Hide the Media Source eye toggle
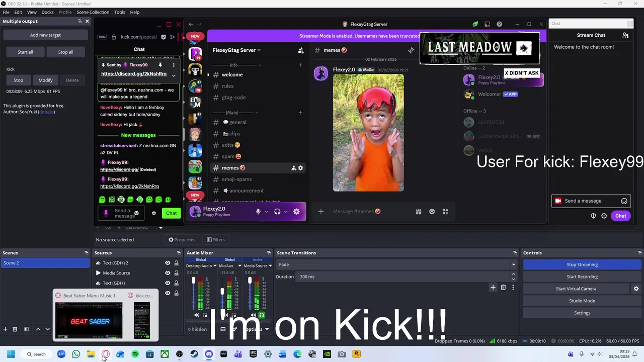This screenshot has width=644, height=362. coord(168,273)
